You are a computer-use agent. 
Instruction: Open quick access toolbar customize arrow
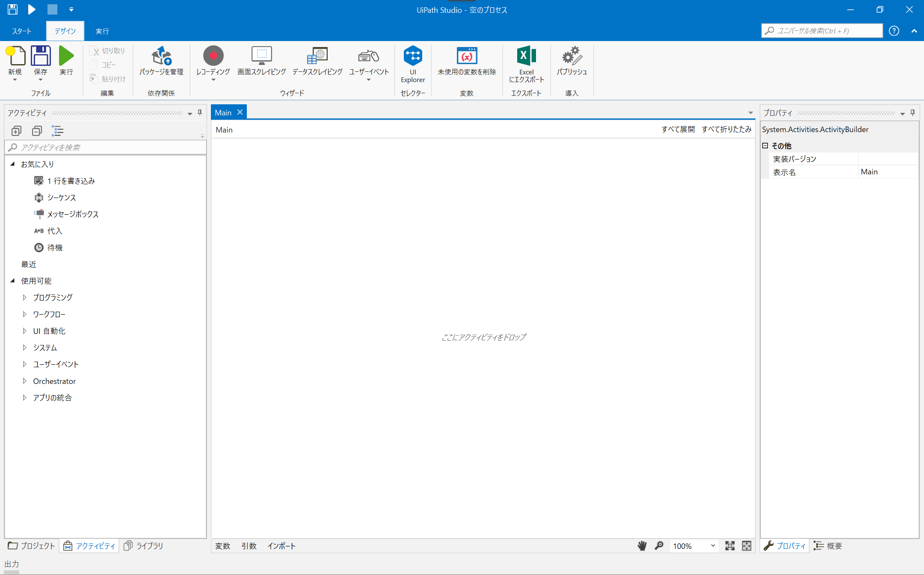click(71, 9)
